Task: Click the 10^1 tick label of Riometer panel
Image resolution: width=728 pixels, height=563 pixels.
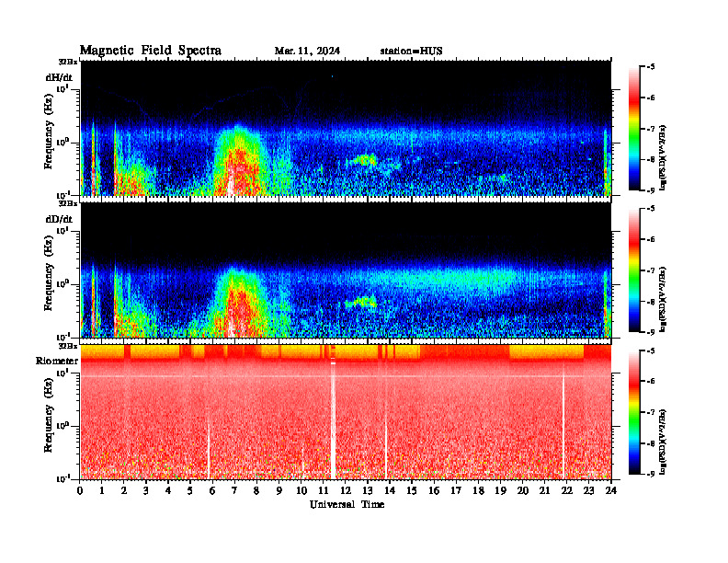Action: [63, 373]
